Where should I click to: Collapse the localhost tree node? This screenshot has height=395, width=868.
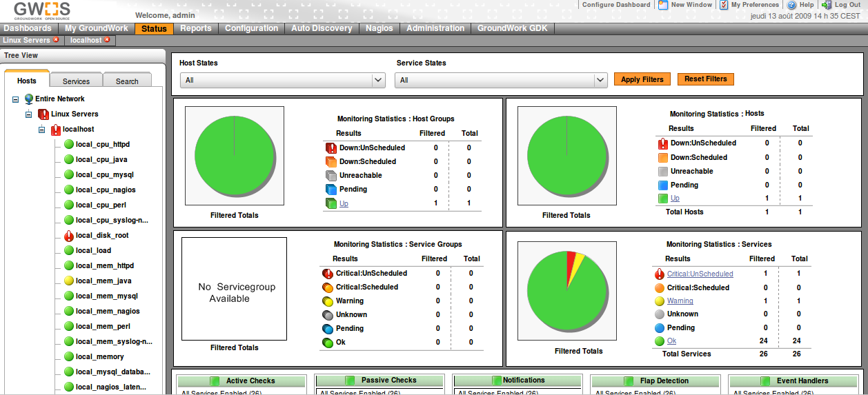point(41,130)
